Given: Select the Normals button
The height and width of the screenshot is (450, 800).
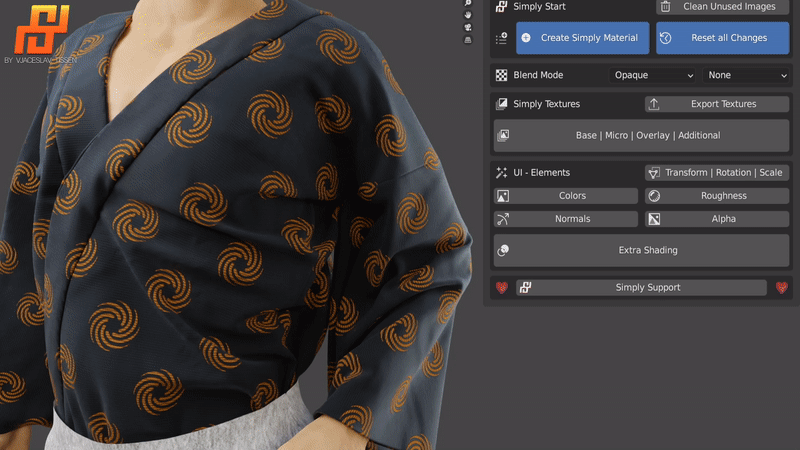Looking at the screenshot, I should pos(566,219).
